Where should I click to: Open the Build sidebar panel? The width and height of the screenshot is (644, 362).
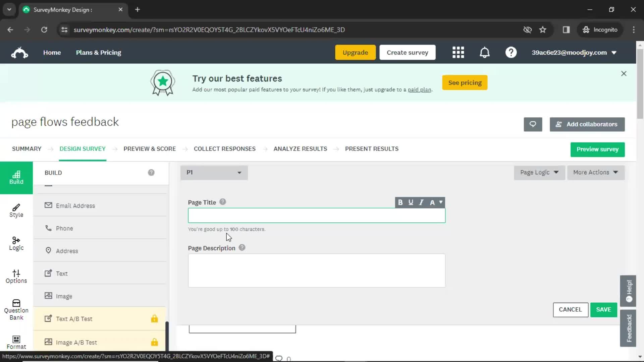tap(16, 178)
